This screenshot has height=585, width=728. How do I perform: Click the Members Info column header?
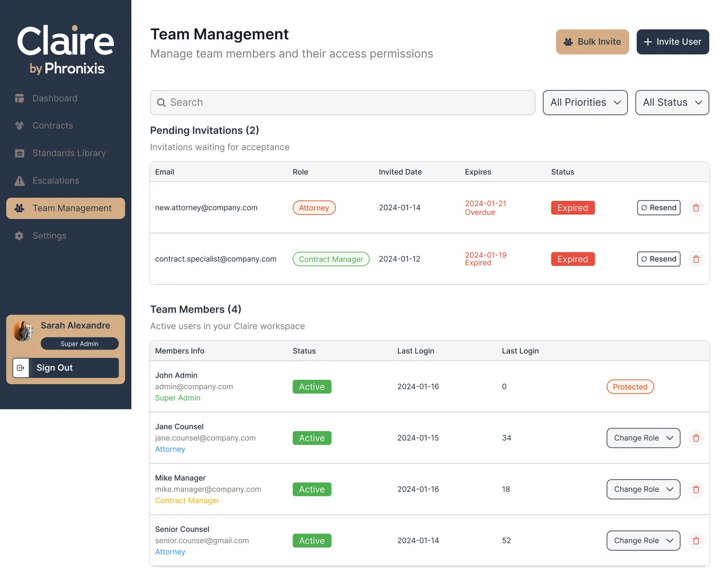click(x=180, y=351)
